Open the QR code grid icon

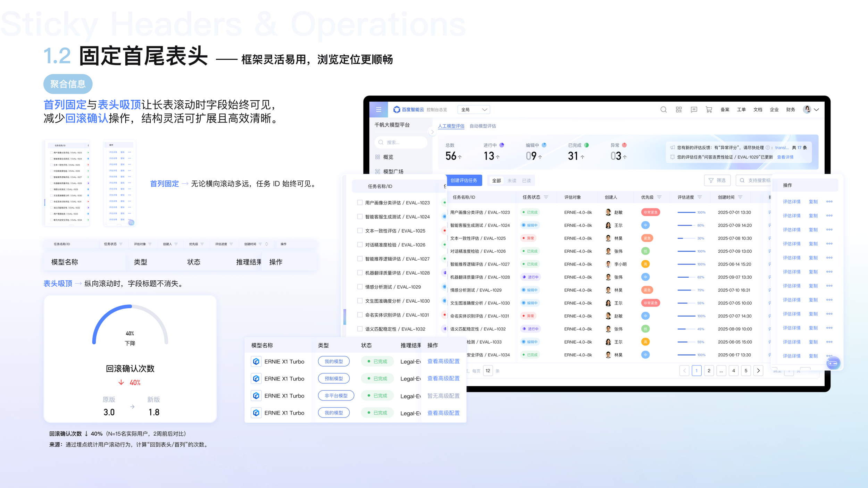click(x=678, y=110)
